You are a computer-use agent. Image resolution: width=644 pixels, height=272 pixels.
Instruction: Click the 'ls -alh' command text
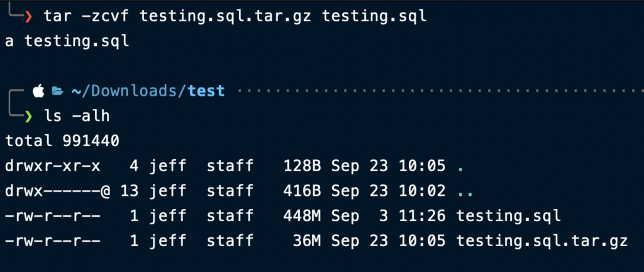[x=77, y=116]
